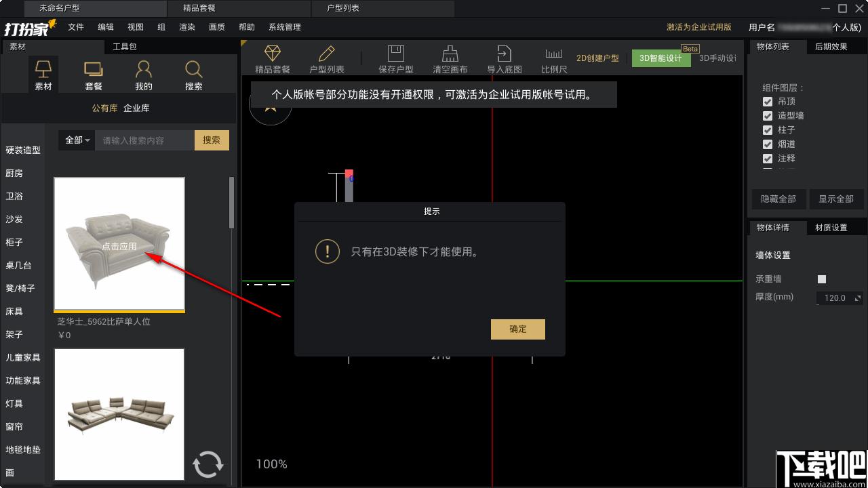Switch to the 户型列表 window tab
The width and height of the screenshot is (868, 488).
tap(383, 8)
